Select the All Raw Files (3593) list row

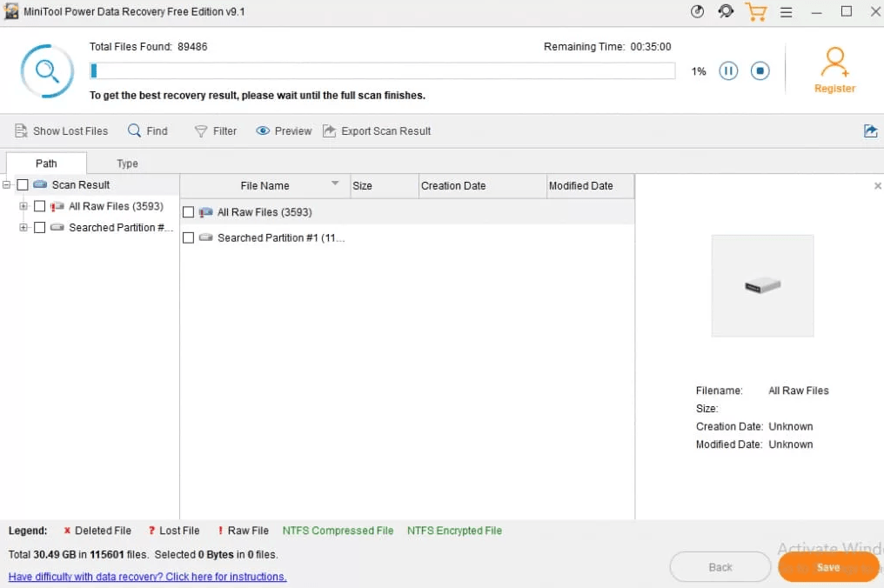407,212
